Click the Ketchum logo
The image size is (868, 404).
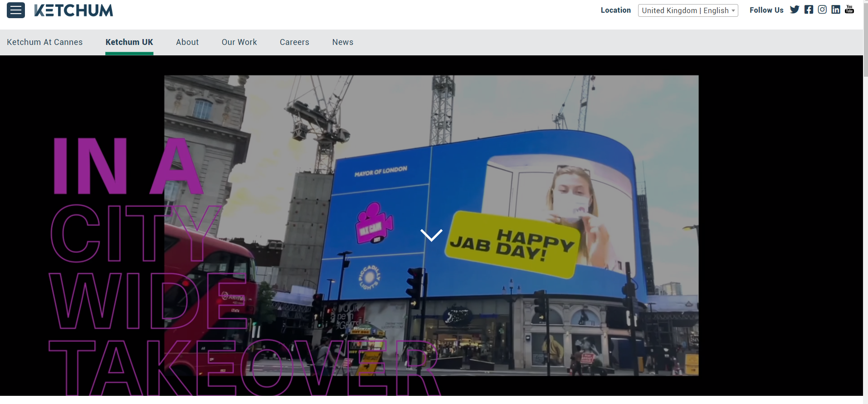point(73,10)
